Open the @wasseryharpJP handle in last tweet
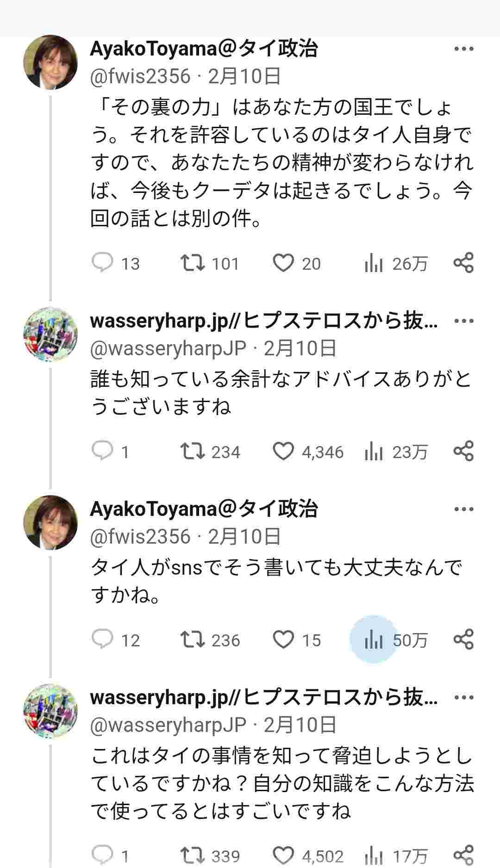The width and height of the screenshot is (500, 868). pyautogui.click(x=168, y=725)
